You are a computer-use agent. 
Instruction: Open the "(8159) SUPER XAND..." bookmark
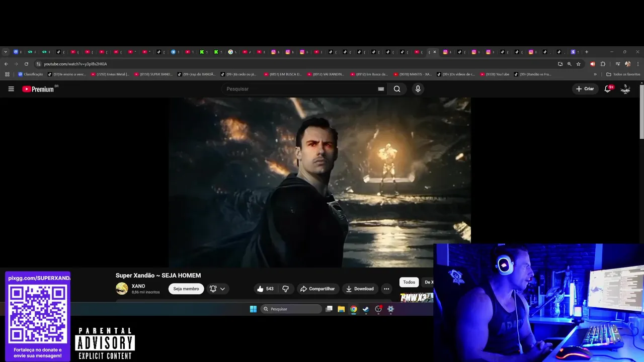[x=153, y=74]
